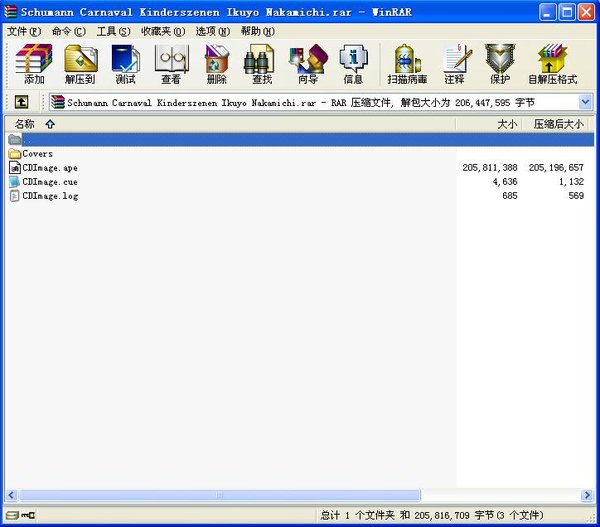This screenshot has width=600, height=527.
Task: Go up one level with arrow button
Action: (21, 102)
